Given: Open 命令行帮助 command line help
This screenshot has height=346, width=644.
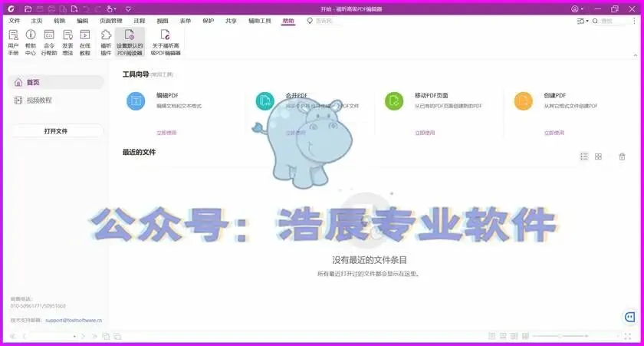Looking at the screenshot, I should pos(49,42).
